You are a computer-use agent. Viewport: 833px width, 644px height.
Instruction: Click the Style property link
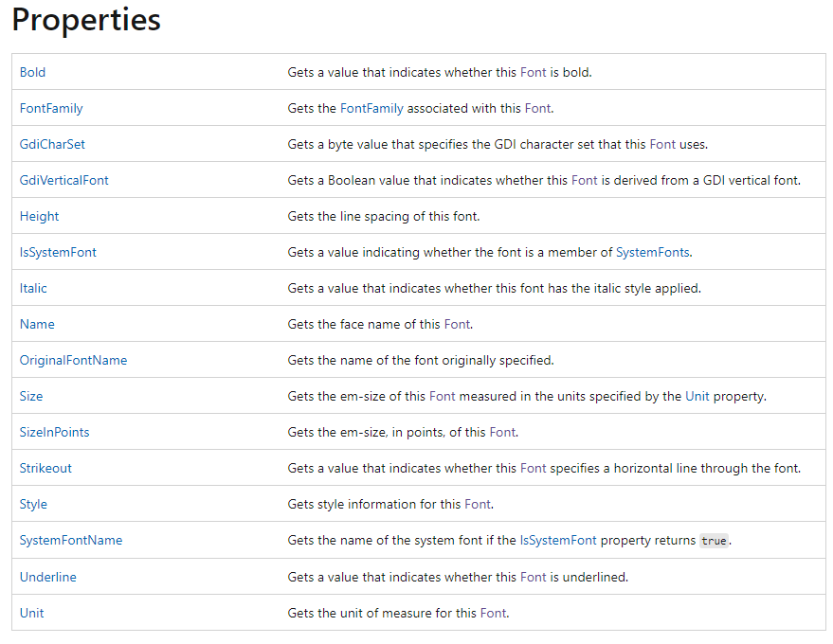coord(33,504)
